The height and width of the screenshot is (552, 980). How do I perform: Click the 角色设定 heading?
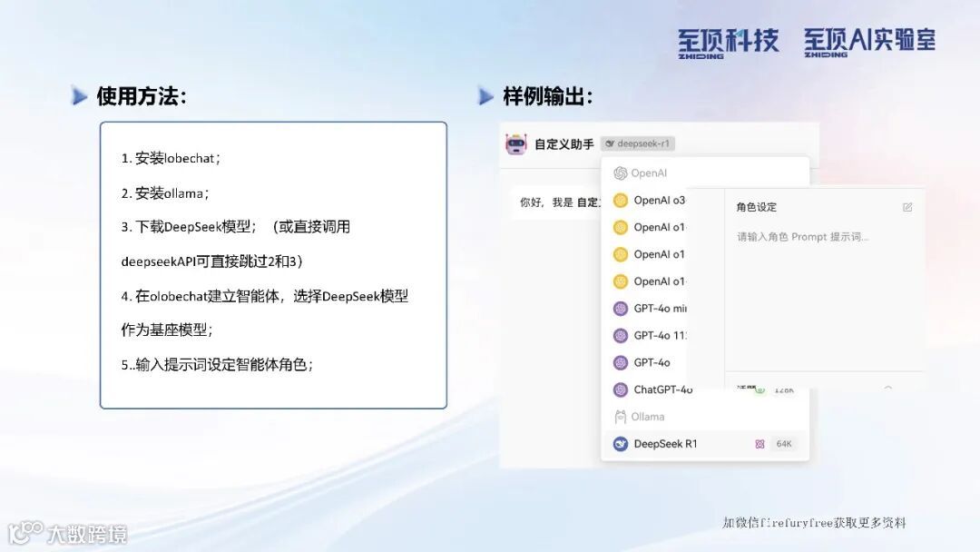point(756,207)
